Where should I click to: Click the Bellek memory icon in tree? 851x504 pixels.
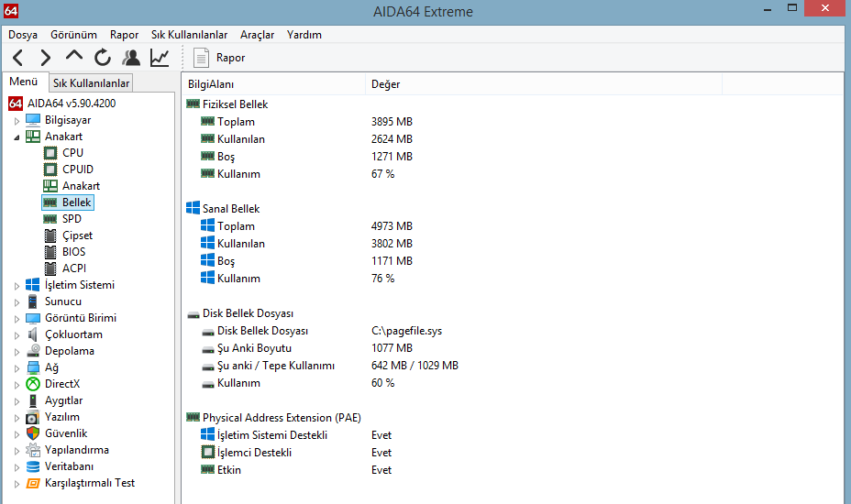(x=50, y=203)
